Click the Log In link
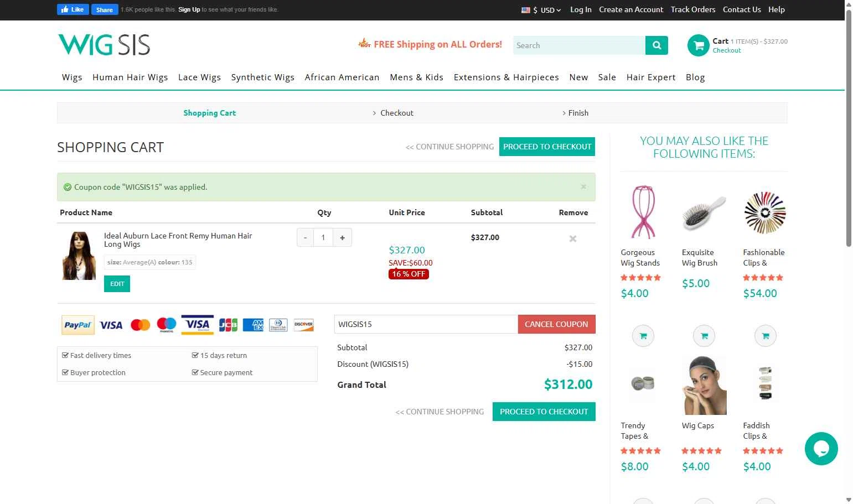Viewport: 853px width, 504px height. click(x=581, y=9)
